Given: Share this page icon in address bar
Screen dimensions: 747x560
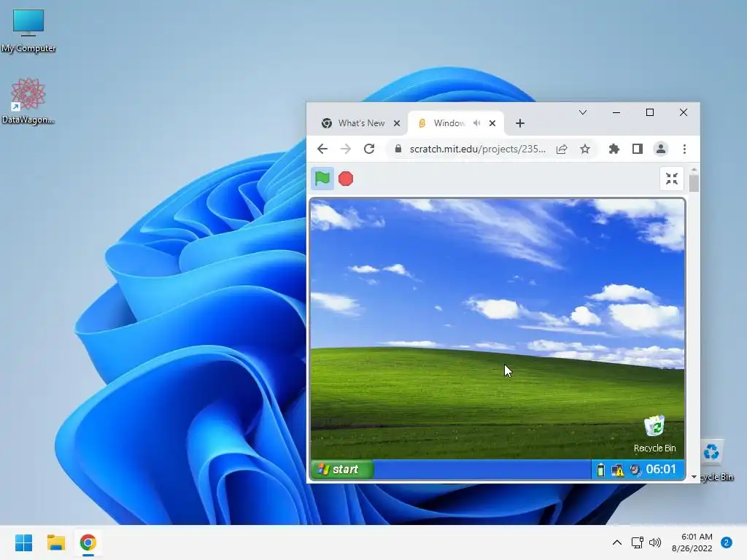Looking at the screenshot, I should (x=562, y=149).
